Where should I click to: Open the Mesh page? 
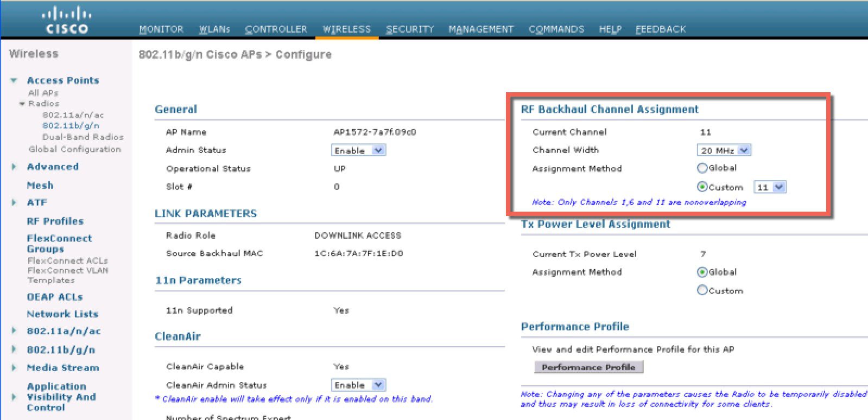[x=40, y=185]
